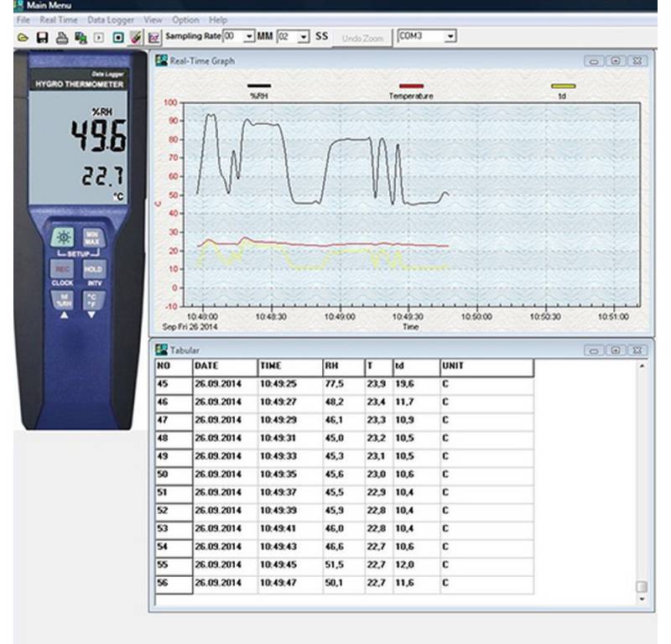
Task: Open the View menu
Action: 153,19
